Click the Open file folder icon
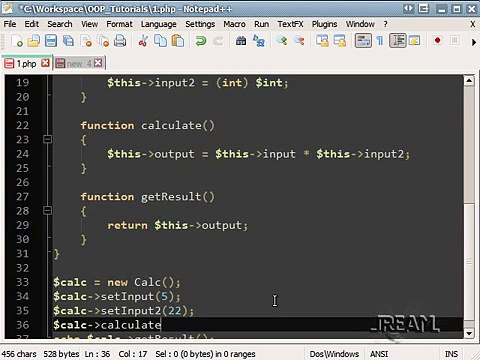 34,41
